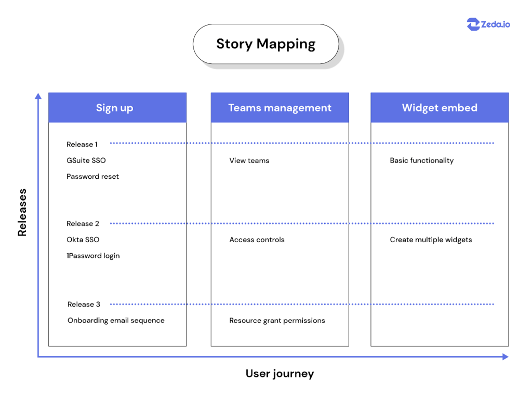Open the Resource grant permissions item

click(277, 321)
